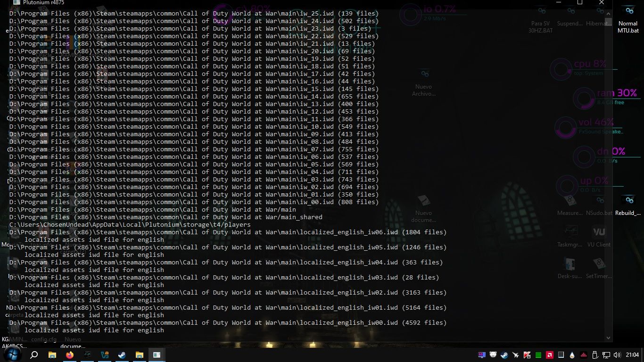This screenshot has height=362, width=644.
Task: Click the line ending in War/main_shared
Action: point(165,217)
